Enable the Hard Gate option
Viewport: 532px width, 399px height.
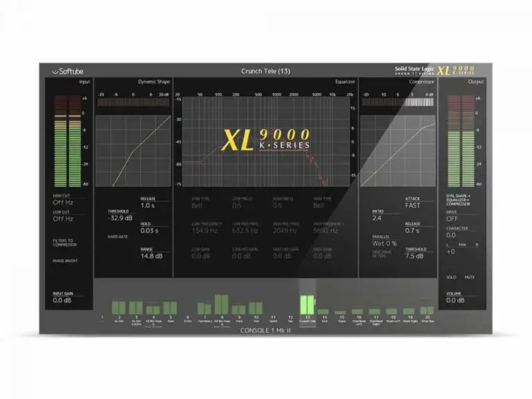point(118,237)
